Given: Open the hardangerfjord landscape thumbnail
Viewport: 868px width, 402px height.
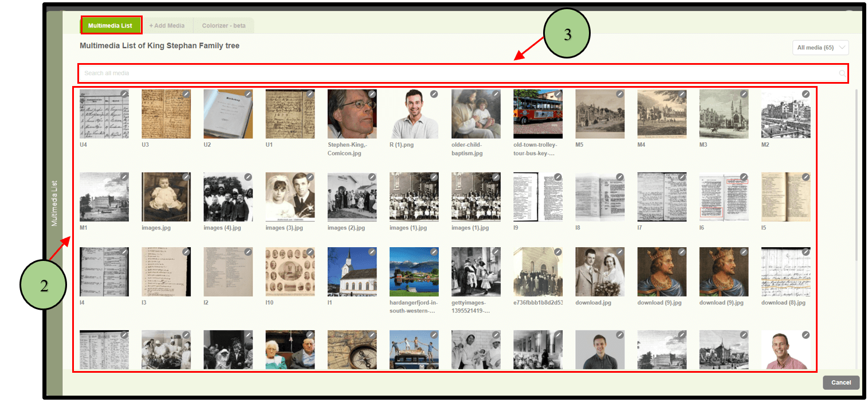Looking at the screenshot, I should (x=414, y=272).
